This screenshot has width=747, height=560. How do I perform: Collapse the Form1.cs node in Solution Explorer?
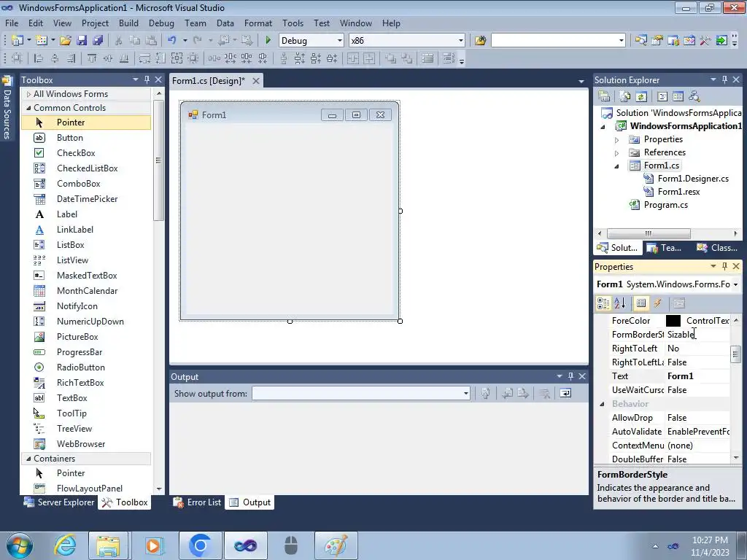[617, 166]
